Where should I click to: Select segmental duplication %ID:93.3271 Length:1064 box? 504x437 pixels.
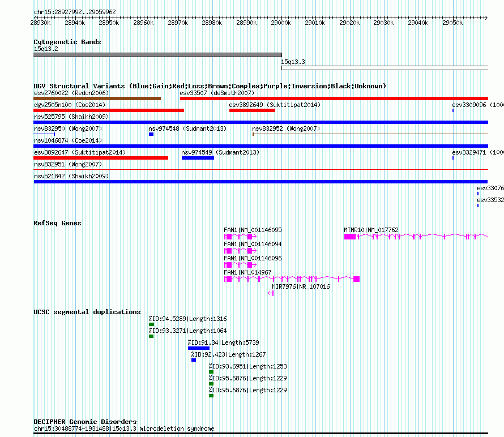151,336
